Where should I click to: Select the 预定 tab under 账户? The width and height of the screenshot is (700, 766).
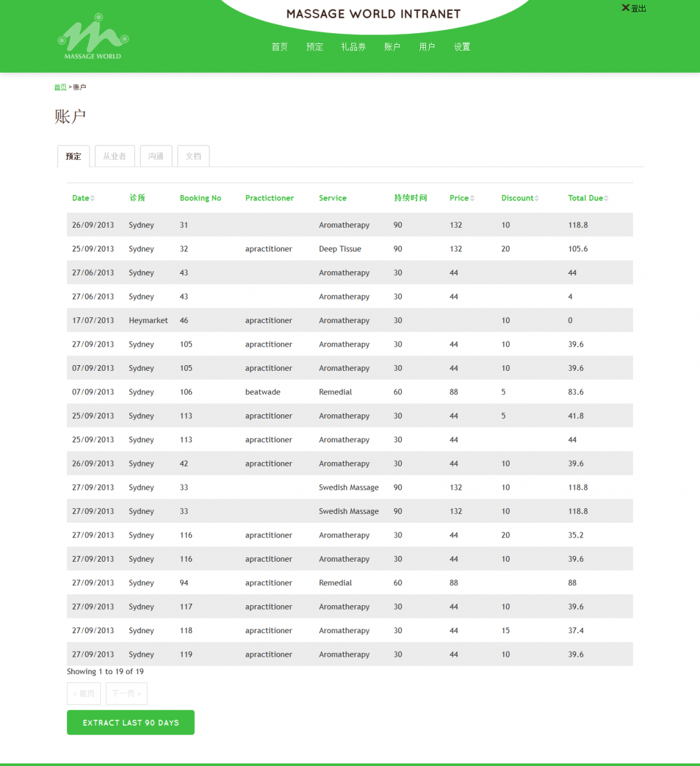(x=73, y=156)
